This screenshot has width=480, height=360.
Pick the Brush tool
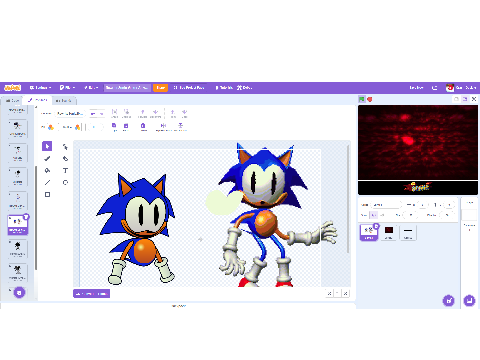(47, 158)
